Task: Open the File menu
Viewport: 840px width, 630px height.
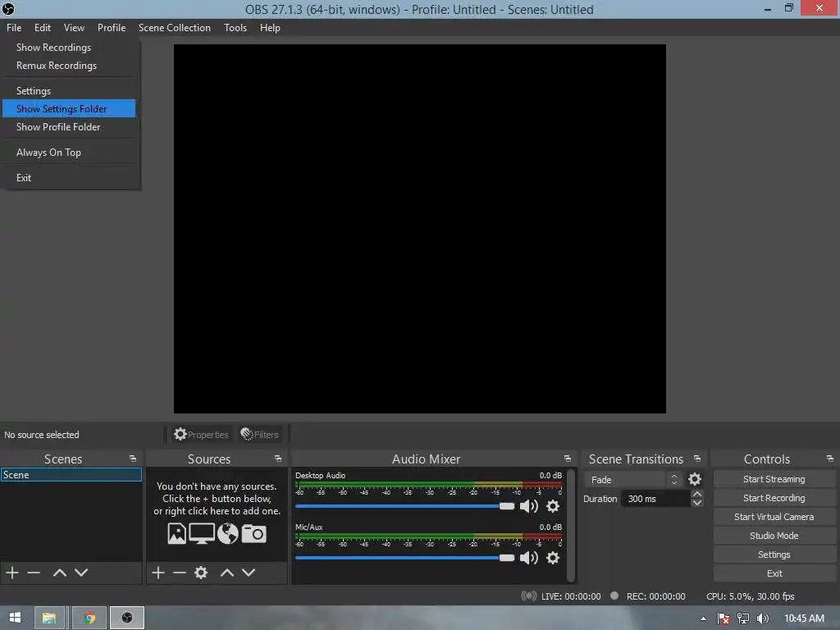Action: pos(14,28)
